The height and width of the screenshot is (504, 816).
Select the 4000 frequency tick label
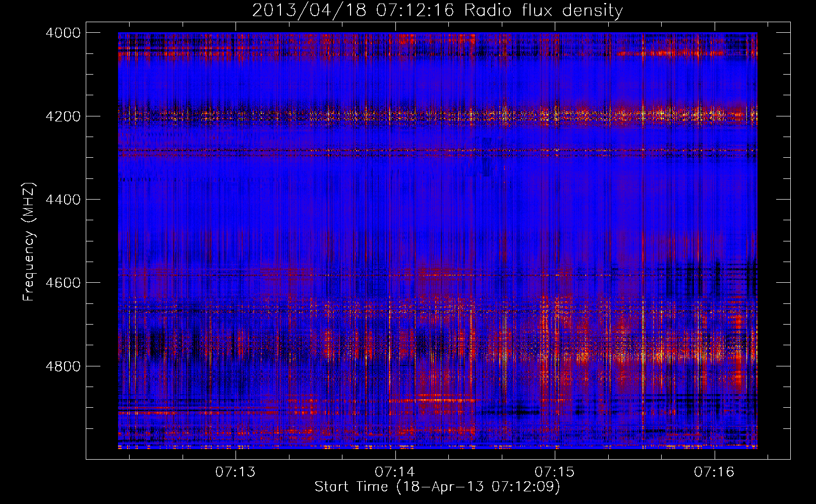pyautogui.click(x=63, y=33)
